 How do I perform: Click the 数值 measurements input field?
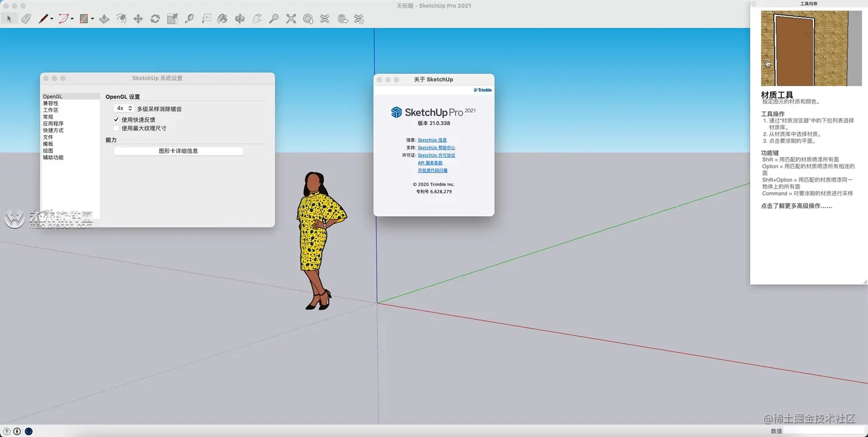pos(823,431)
